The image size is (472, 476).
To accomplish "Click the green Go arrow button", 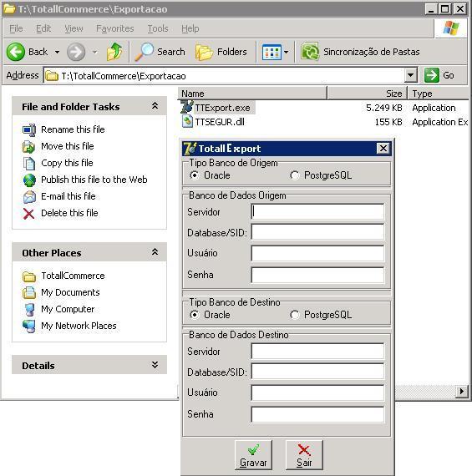I will click(x=432, y=75).
